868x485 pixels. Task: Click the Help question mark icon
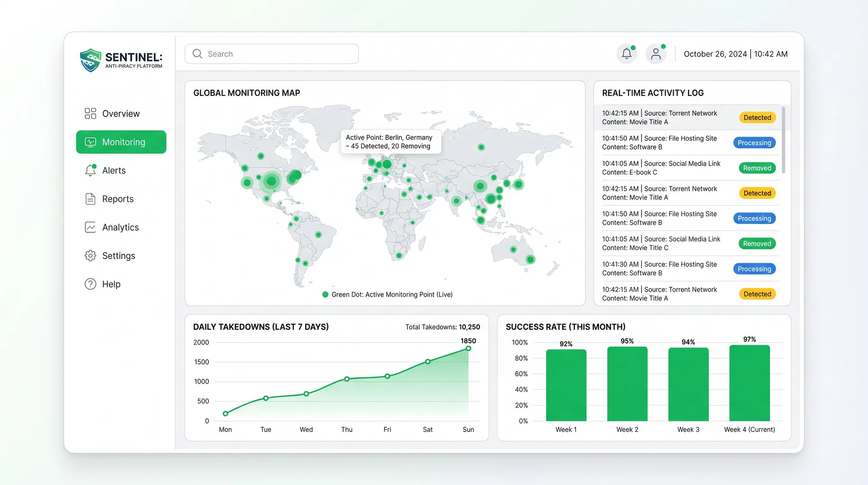90,284
